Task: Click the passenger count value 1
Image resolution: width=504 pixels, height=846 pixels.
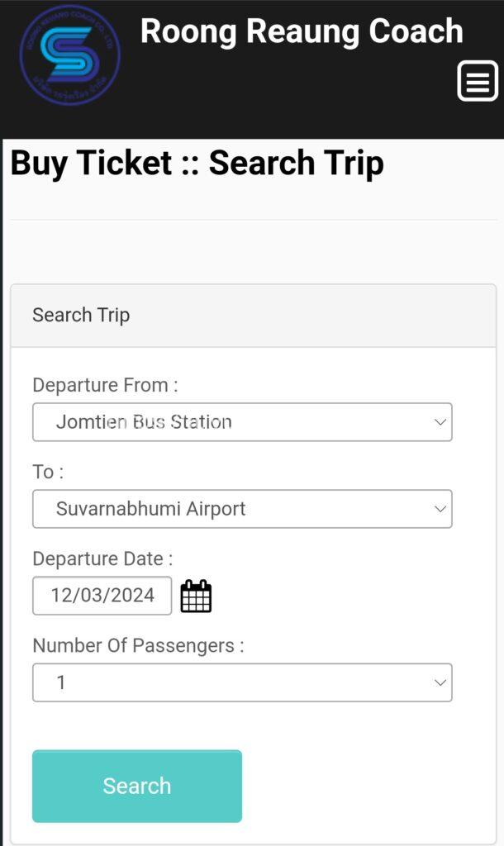Action: pos(61,682)
